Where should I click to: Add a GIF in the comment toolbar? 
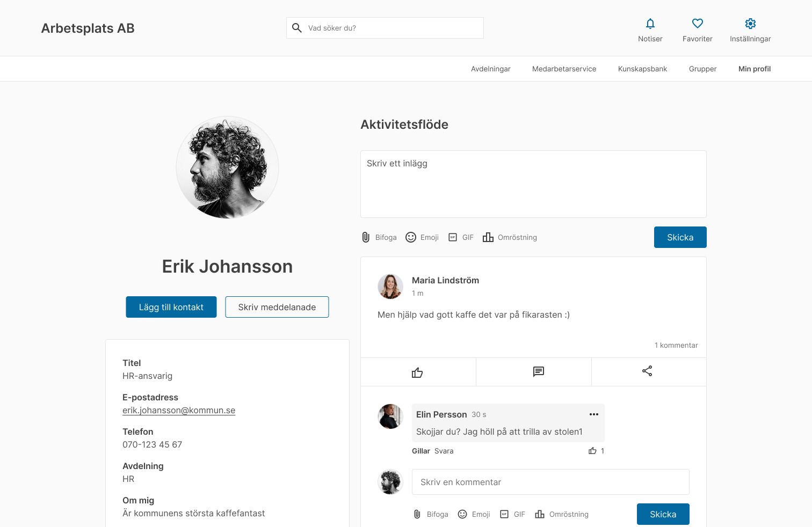[512, 514]
